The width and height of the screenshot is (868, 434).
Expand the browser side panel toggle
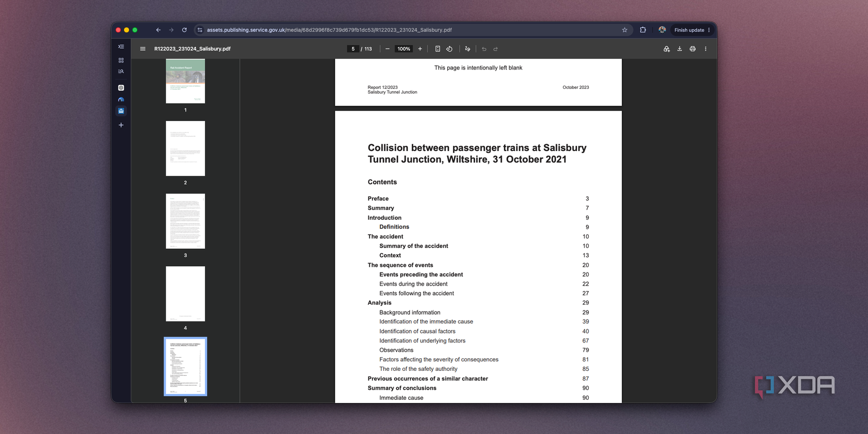[121, 47]
